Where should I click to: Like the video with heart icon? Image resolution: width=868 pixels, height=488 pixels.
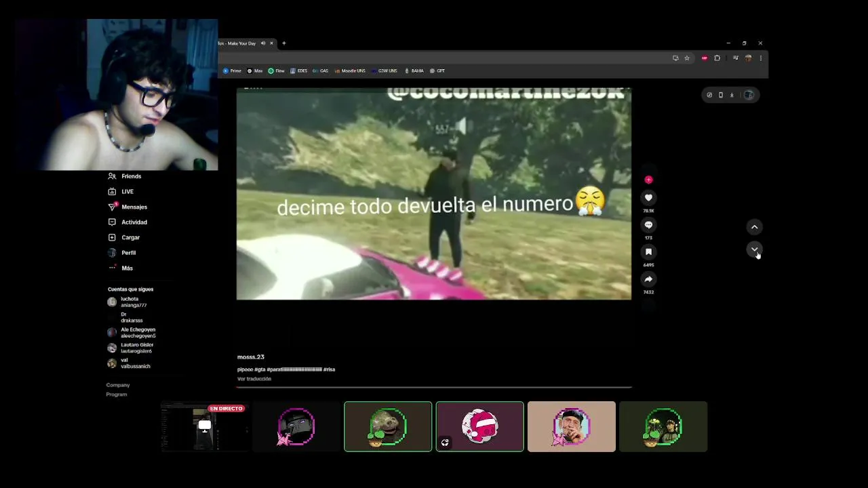point(648,198)
